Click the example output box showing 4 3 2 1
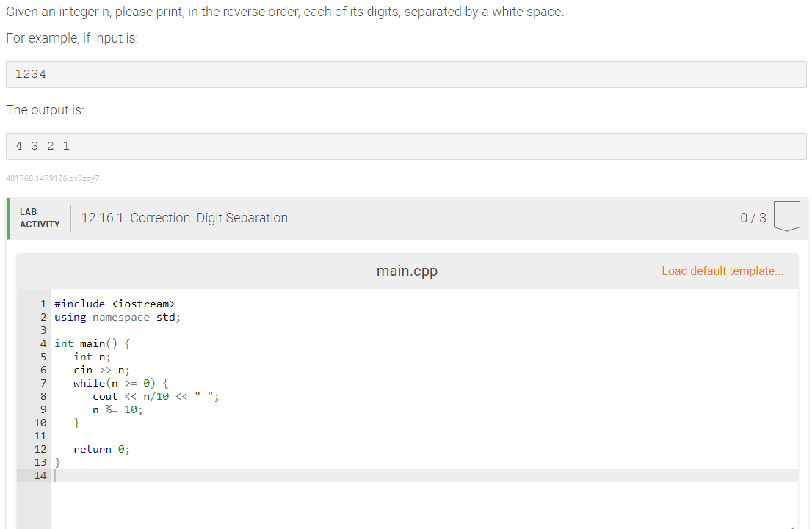This screenshot has width=812, height=529. (406, 146)
